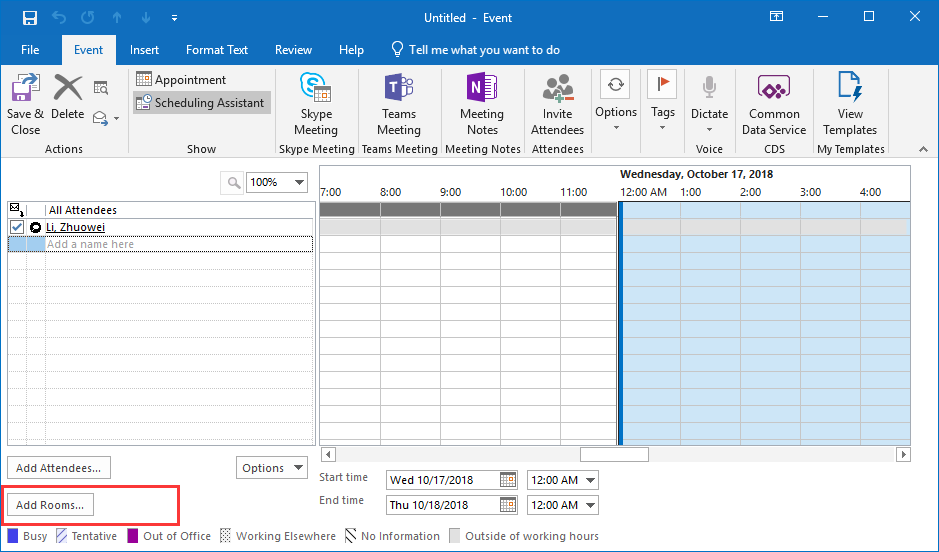Click the Tentative striped legend swatch
The height and width of the screenshot is (552, 939).
click(61, 535)
